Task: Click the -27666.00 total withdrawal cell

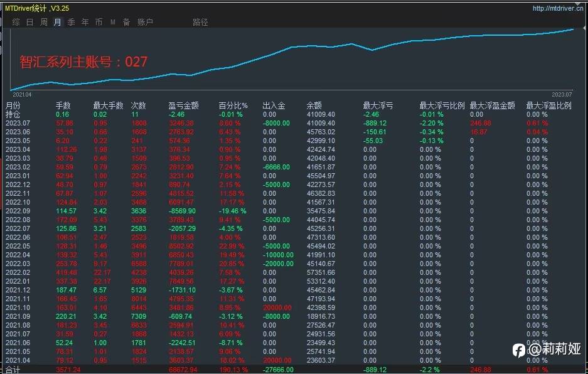Action: point(278,370)
